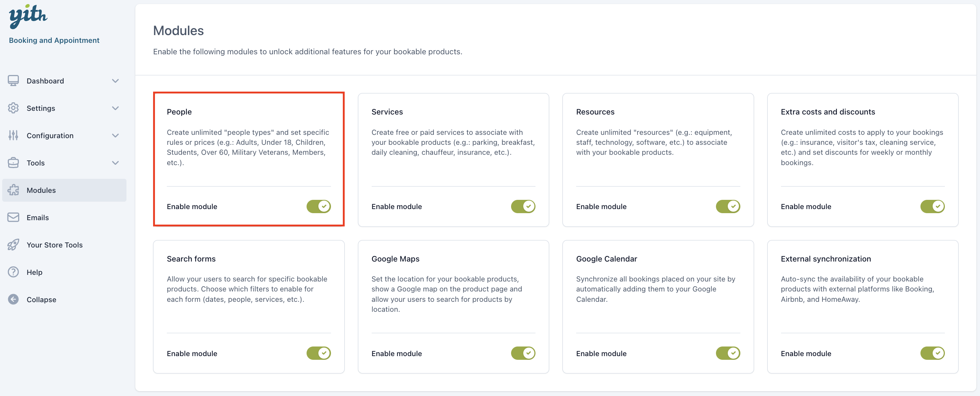This screenshot has height=396, width=980.
Task: Disable the Services module toggle
Action: [523, 206]
